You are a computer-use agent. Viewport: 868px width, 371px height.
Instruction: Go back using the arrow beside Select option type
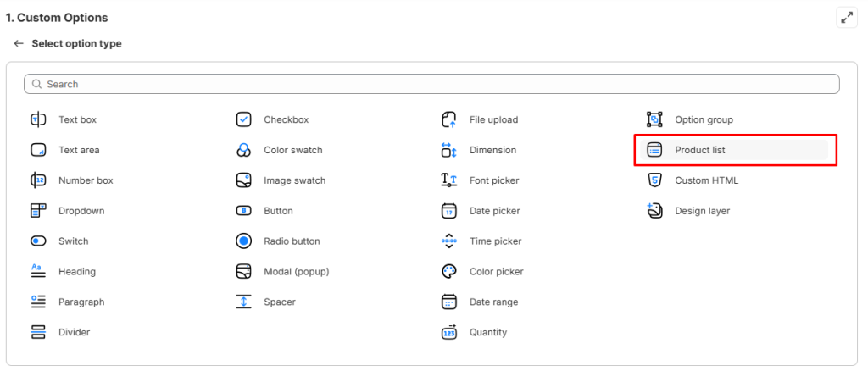19,43
